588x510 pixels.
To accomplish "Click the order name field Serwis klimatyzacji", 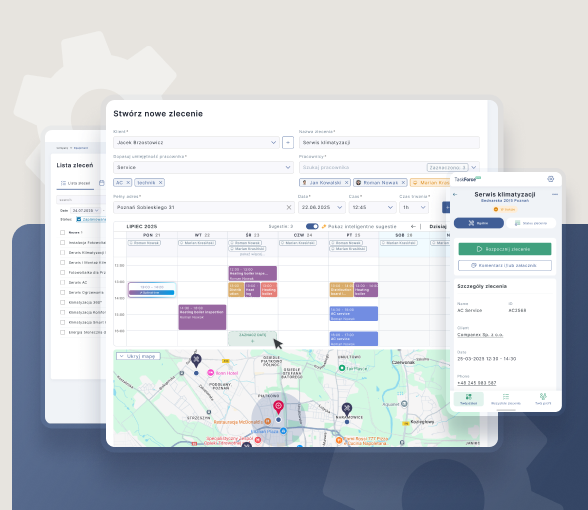I will click(389, 142).
